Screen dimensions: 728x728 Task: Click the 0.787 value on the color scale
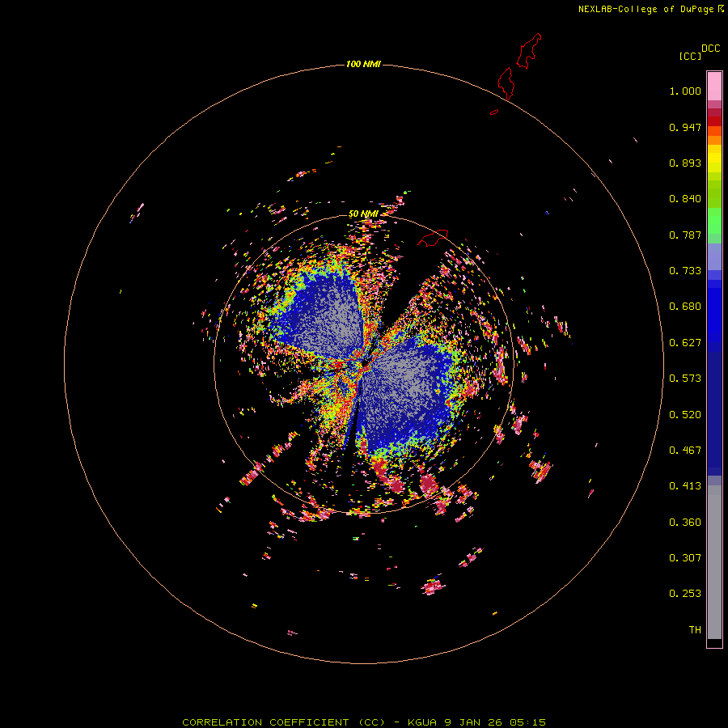click(685, 235)
